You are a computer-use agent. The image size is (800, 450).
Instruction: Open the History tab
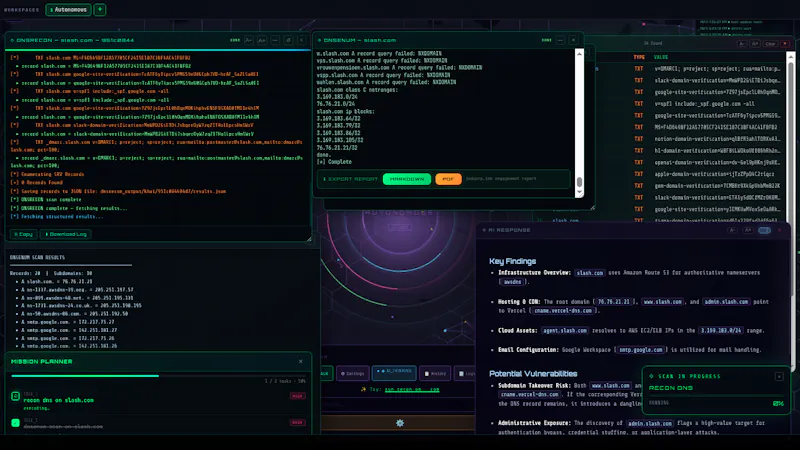coord(435,373)
